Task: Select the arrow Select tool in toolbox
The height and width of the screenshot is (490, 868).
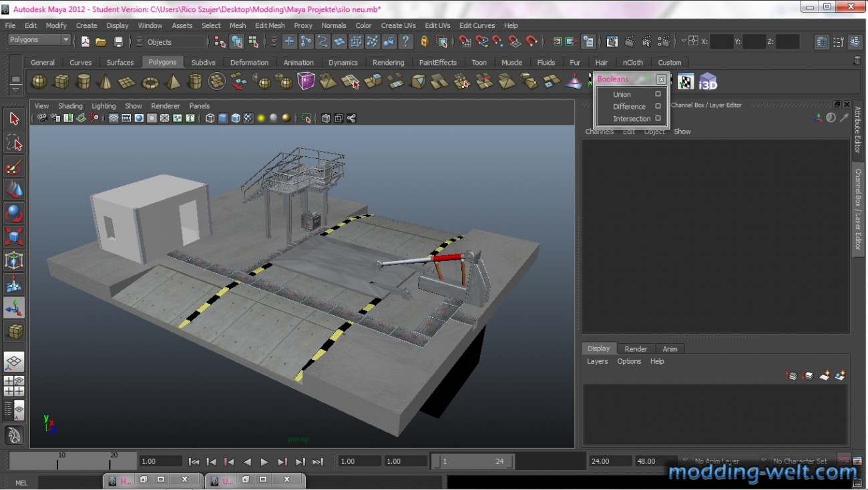Action: click(14, 119)
